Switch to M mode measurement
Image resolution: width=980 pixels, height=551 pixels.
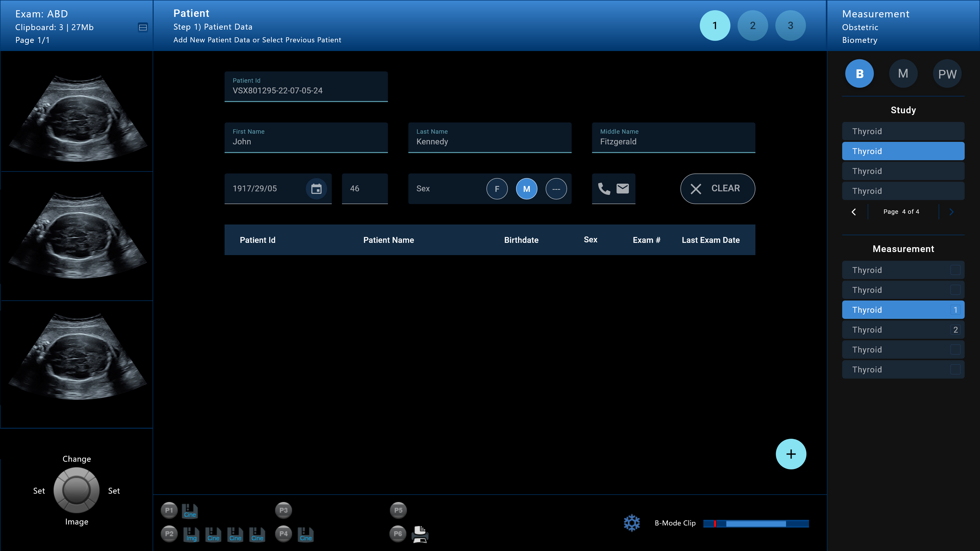point(903,74)
